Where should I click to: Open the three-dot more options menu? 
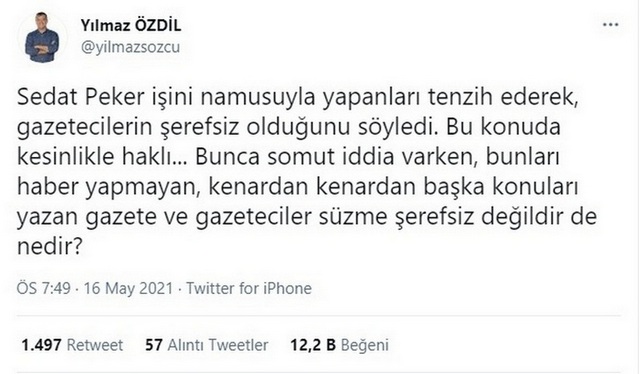610,25
